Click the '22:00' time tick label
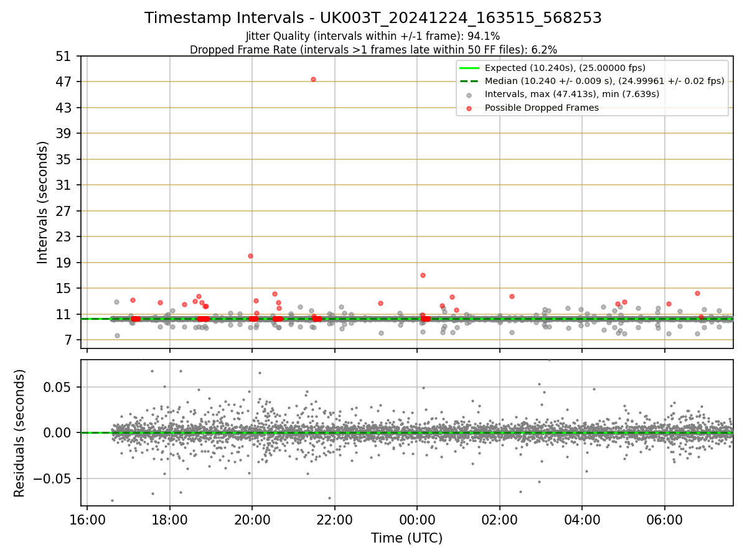The height and width of the screenshot is (560, 747). [x=335, y=520]
